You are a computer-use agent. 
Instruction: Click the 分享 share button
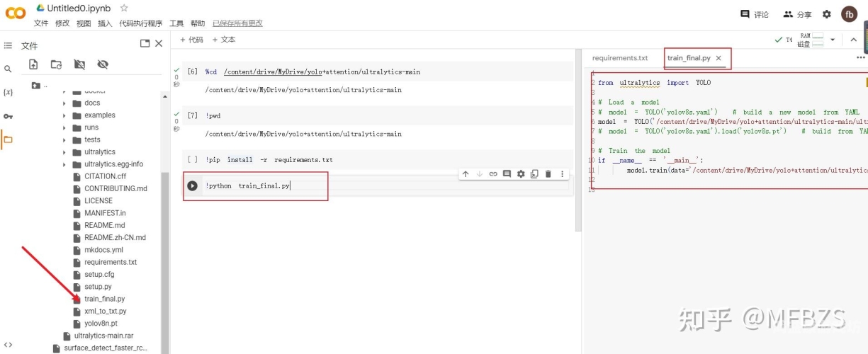pos(797,14)
